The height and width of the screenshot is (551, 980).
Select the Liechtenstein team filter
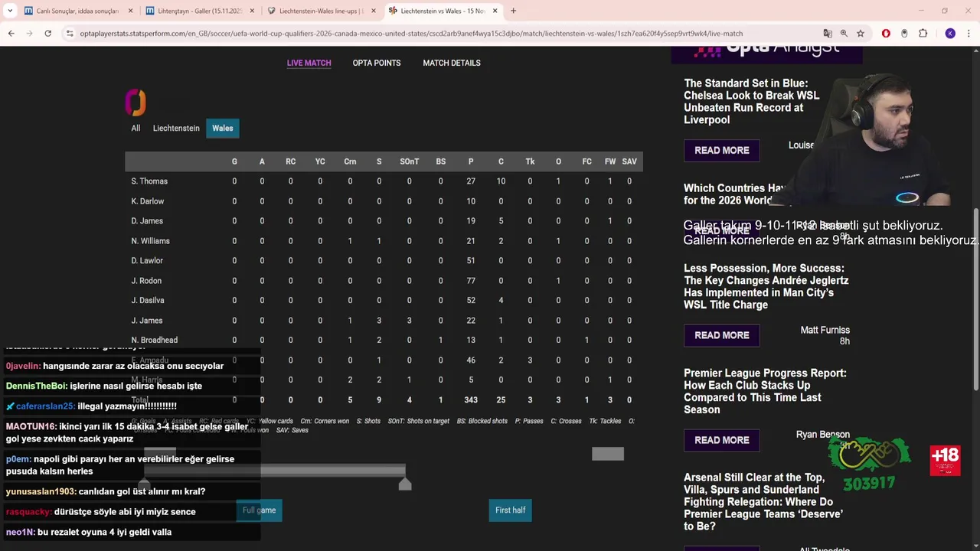(176, 128)
